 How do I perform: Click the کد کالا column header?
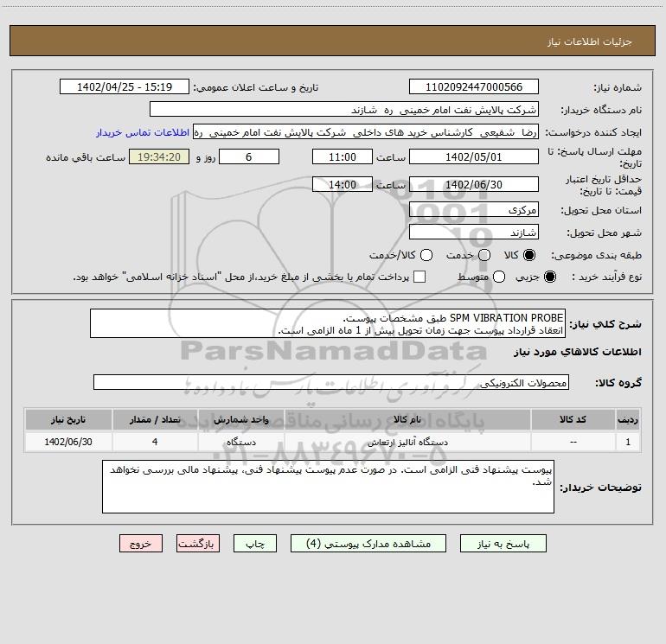(x=573, y=419)
